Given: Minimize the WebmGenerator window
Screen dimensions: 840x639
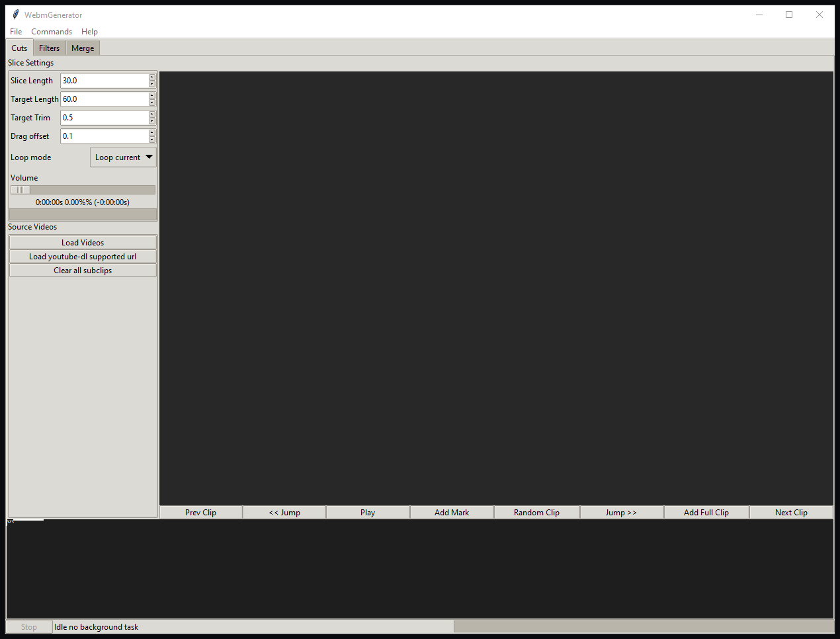Looking at the screenshot, I should [x=759, y=15].
